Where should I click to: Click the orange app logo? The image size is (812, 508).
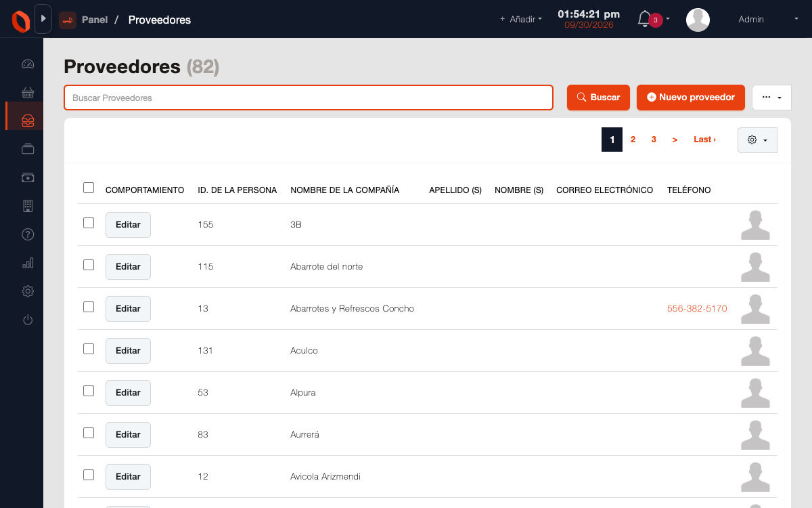[x=21, y=21]
